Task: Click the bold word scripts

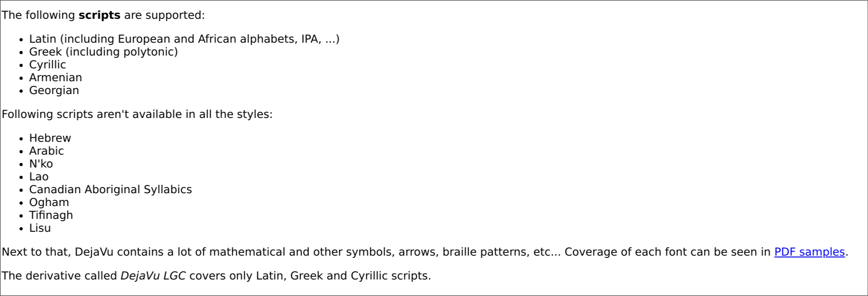Action: 99,15
